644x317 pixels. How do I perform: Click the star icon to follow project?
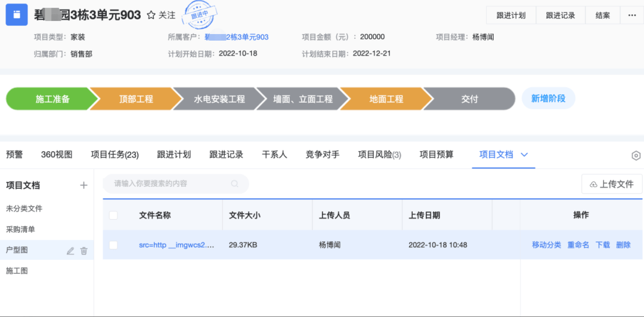click(151, 16)
